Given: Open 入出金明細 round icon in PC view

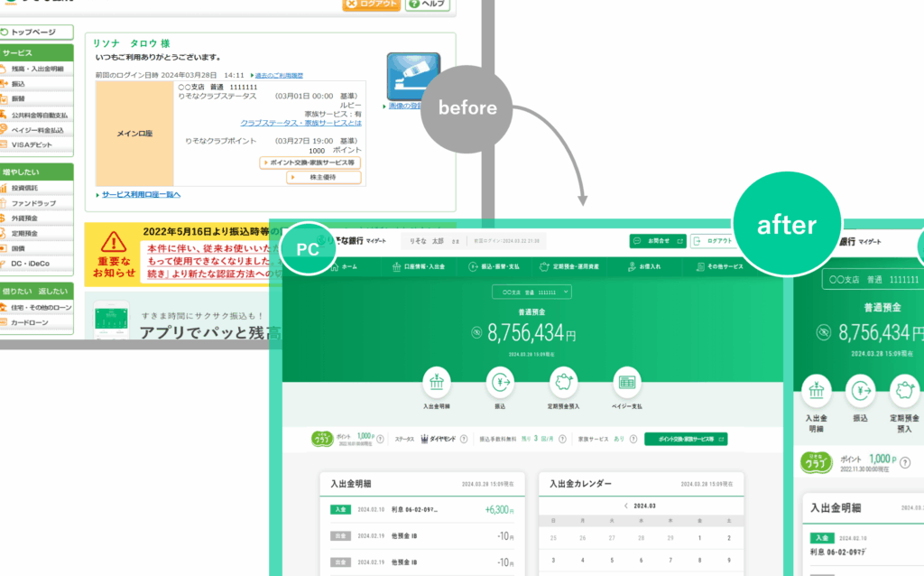Looking at the screenshot, I should pyautogui.click(x=436, y=382).
